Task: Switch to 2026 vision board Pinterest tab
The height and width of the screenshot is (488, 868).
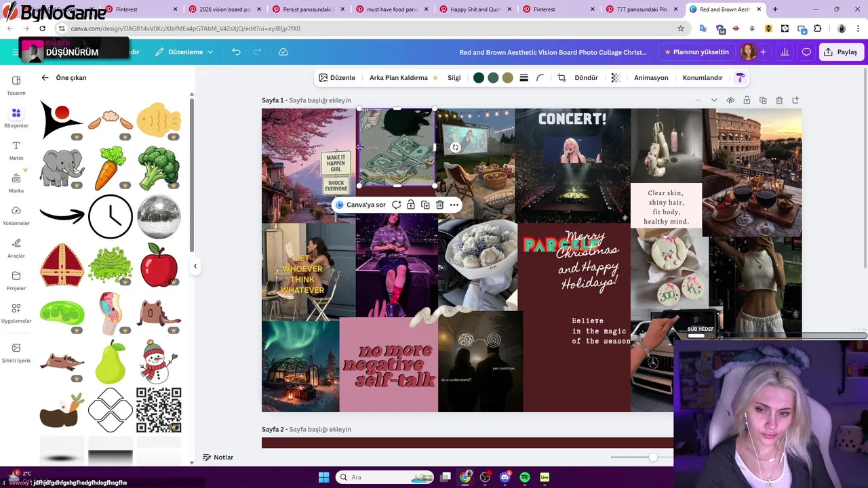Action: 220,9
